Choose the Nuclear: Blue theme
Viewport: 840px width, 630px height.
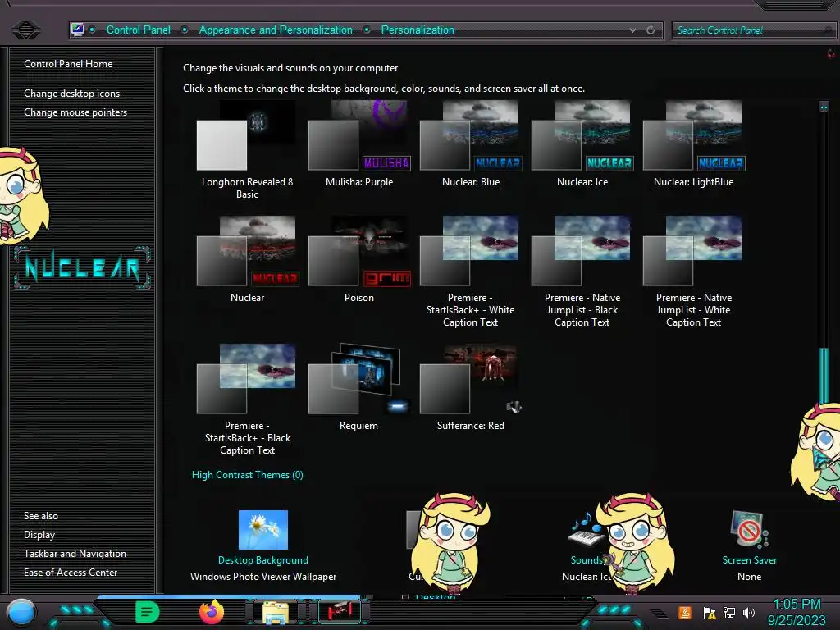(470, 144)
